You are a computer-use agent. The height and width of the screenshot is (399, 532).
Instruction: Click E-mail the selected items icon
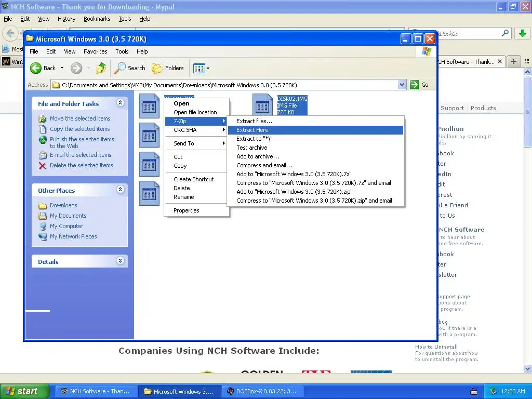point(43,155)
